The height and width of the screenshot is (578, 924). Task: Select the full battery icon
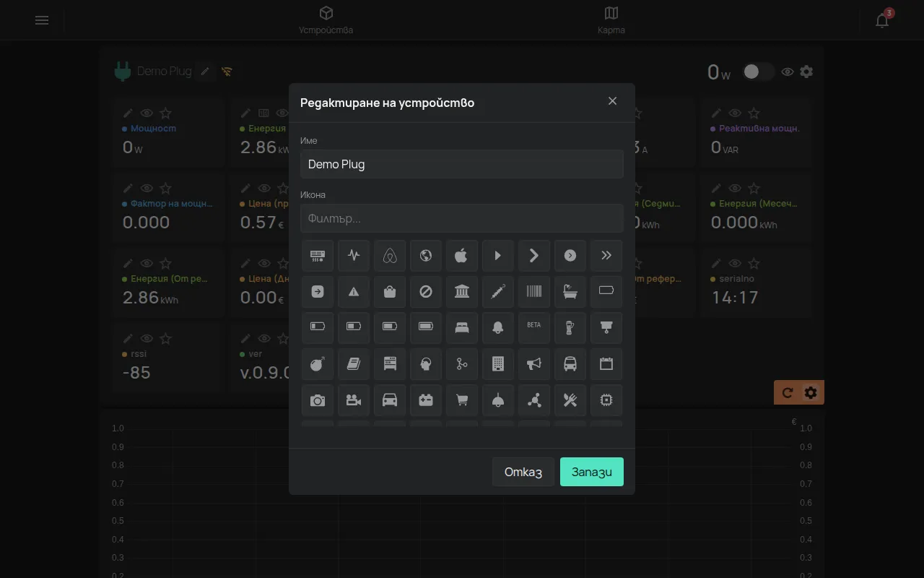click(426, 327)
